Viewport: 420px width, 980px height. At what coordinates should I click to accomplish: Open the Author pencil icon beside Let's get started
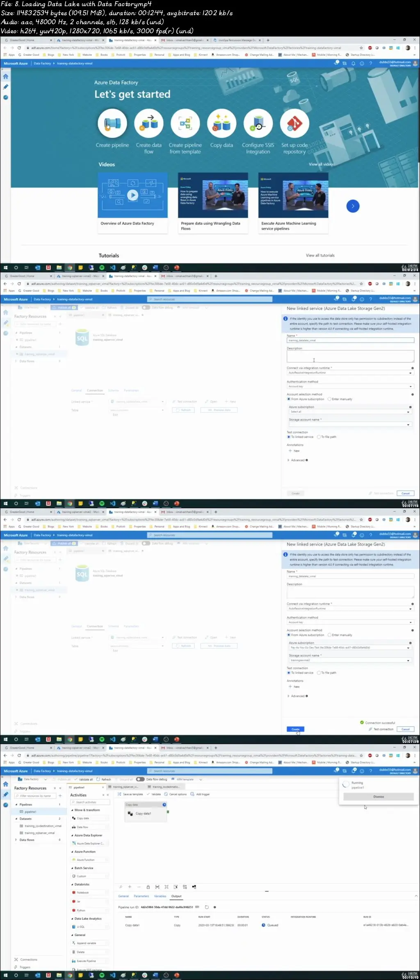(6, 87)
